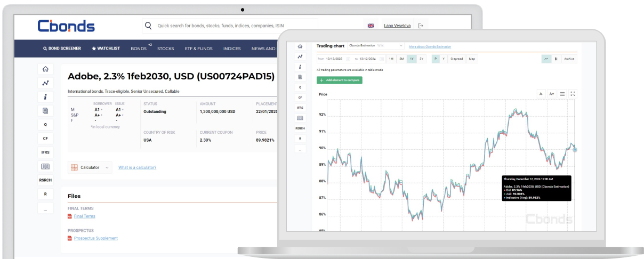The width and height of the screenshot is (644, 259).
Task: Click the Cbonds logo on bond page
Action: tap(66, 26)
